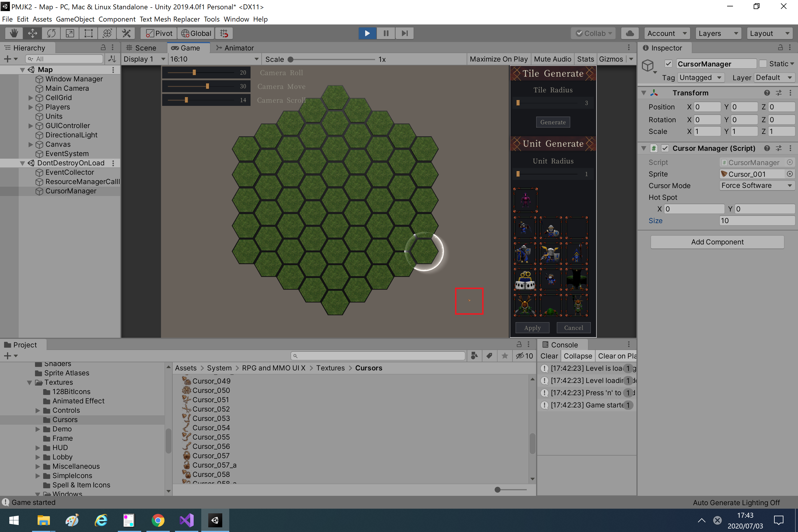Adjust the Game view Scale slider
This screenshot has width=798, height=532.
291,60
